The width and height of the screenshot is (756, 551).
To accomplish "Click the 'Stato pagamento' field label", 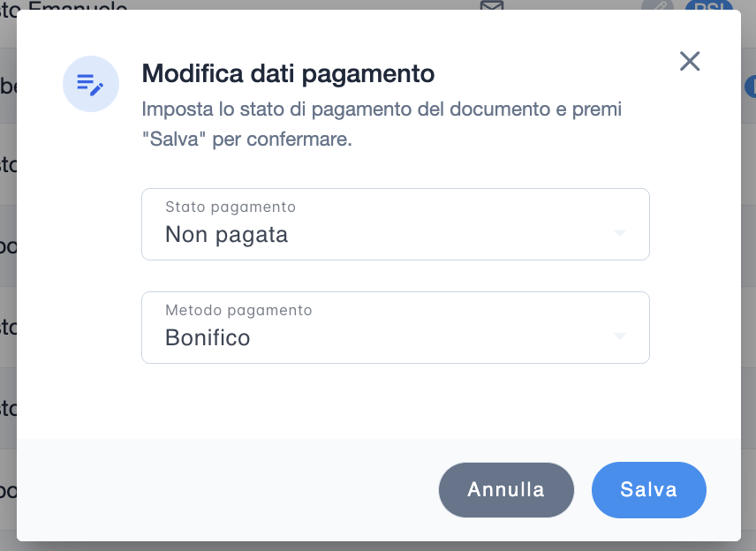I will click(230, 207).
